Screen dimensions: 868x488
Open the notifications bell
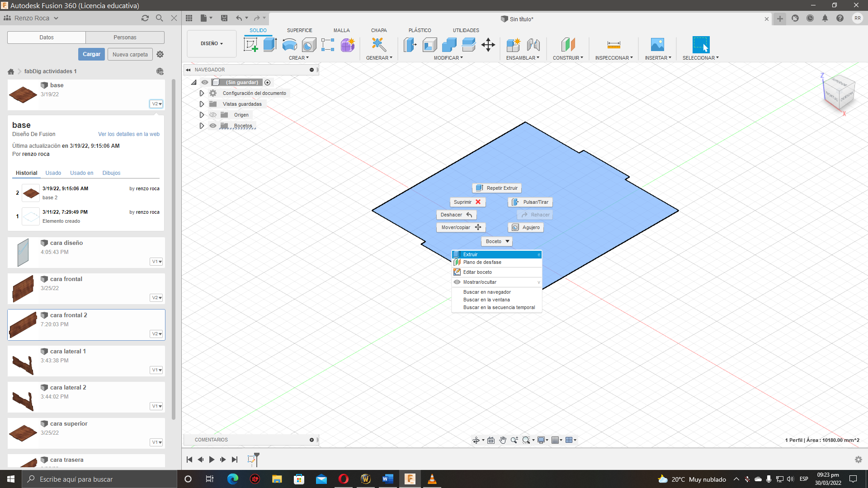click(x=825, y=19)
